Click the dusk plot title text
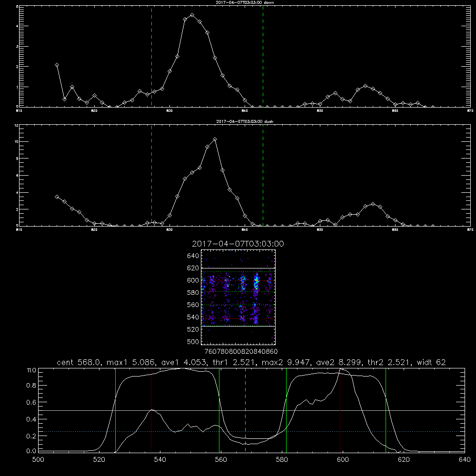The width and height of the screenshot is (476, 476). tap(245, 121)
